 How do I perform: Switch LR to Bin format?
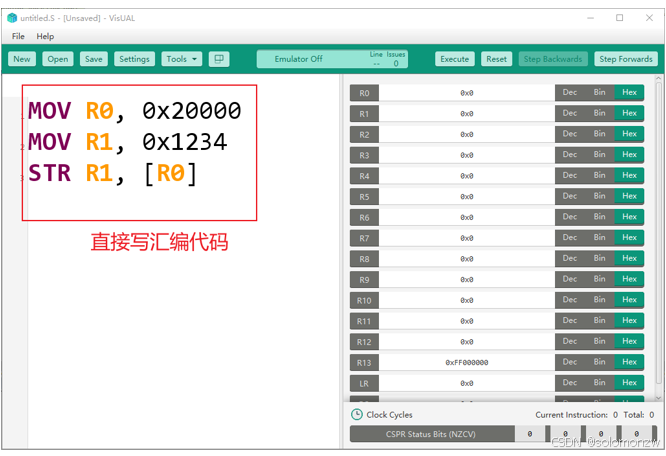coord(599,383)
